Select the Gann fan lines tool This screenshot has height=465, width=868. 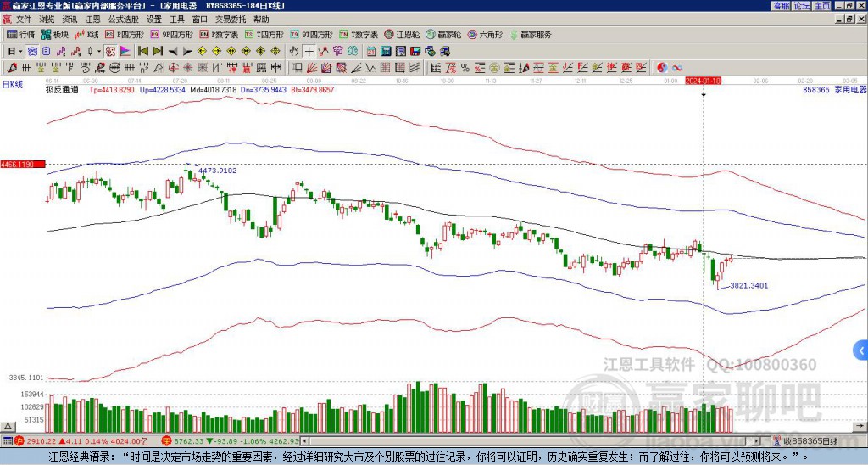[312, 68]
